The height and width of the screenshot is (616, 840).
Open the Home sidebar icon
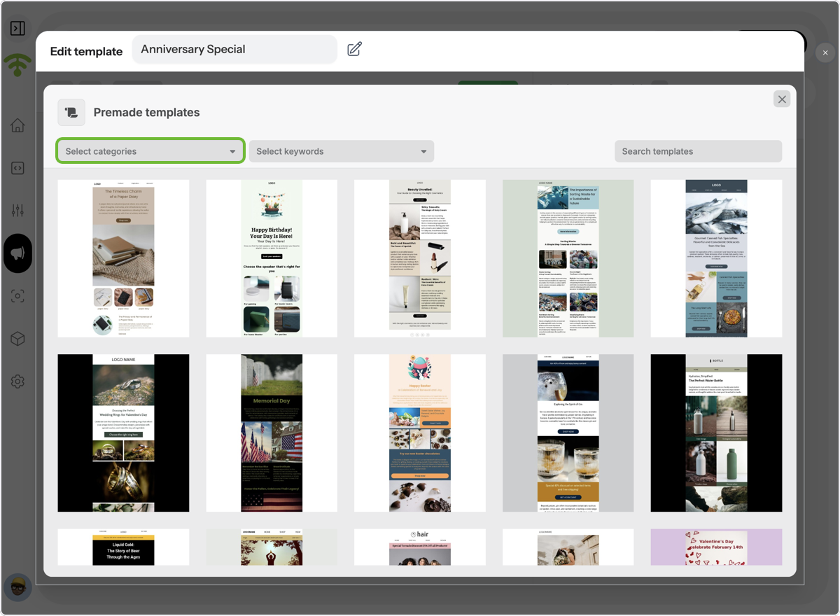[17, 125]
